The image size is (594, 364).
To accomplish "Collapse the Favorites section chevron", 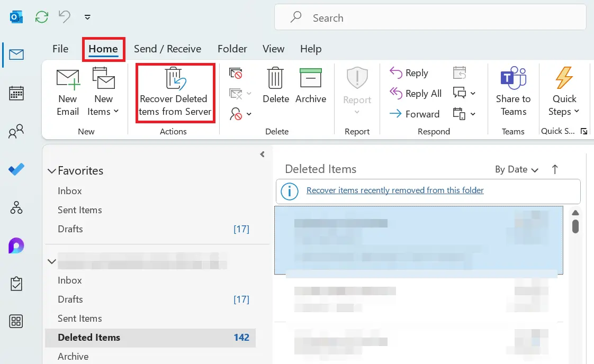I will 51,170.
